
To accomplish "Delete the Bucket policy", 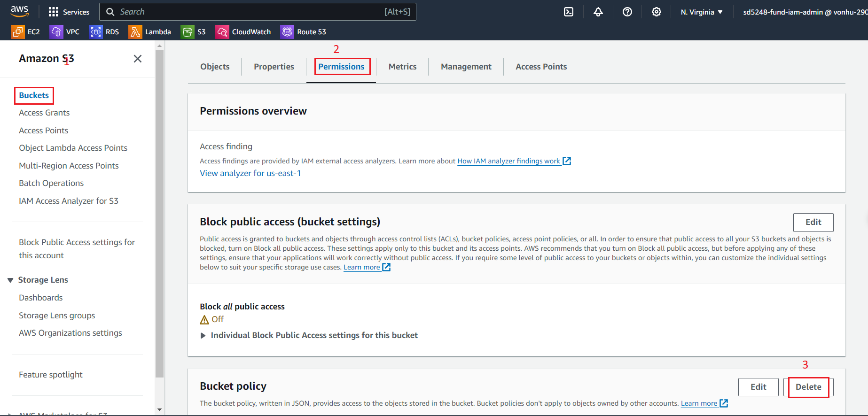I will (x=808, y=387).
